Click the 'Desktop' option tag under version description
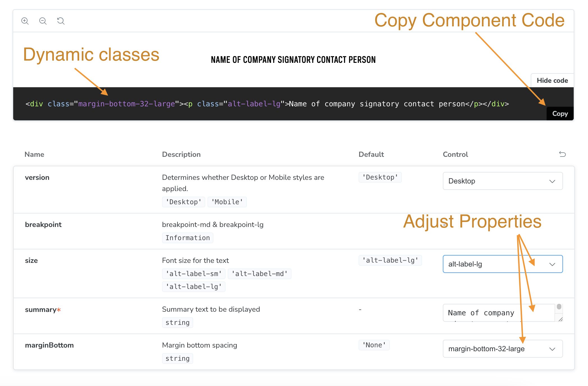 coord(184,202)
